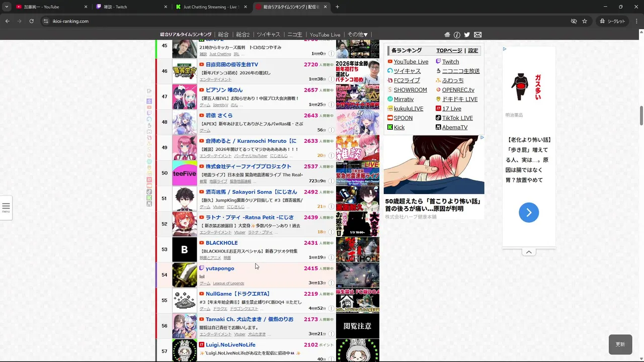Click the site info icon beside the URL
The width and height of the screenshot is (644, 362).
pyautogui.click(x=46, y=21)
